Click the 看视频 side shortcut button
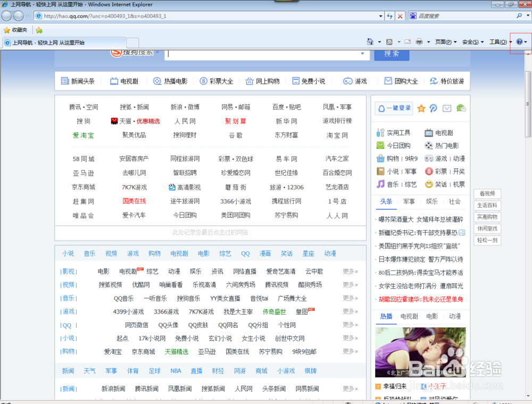This screenshot has width=532, height=404. [x=487, y=194]
